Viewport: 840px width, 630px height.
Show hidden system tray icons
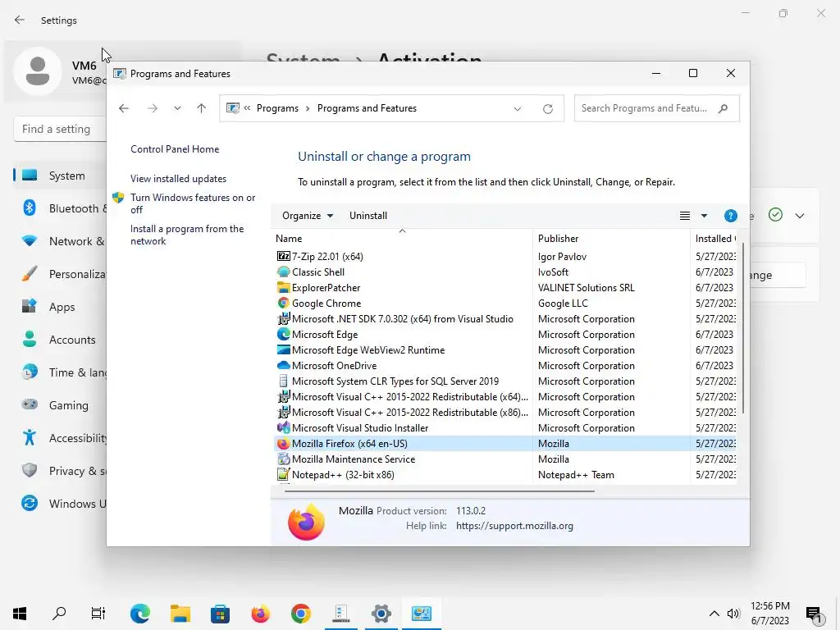click(x=714, y=614)
